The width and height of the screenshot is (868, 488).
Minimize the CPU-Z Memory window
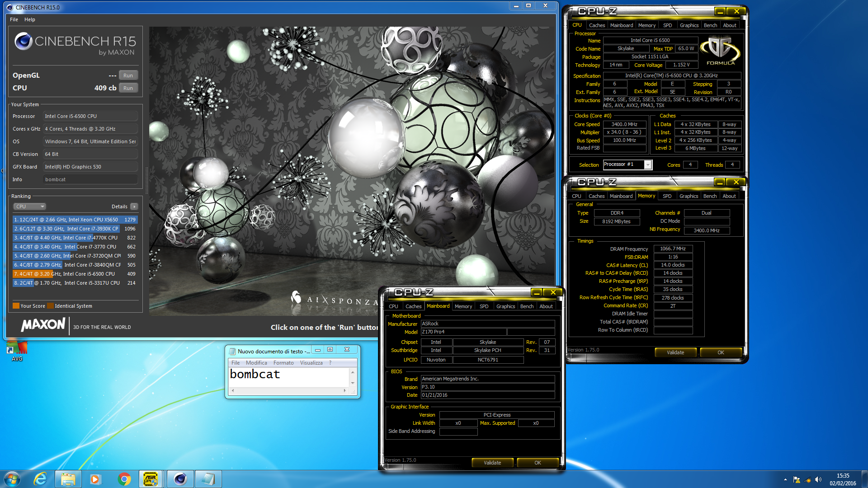[x=720, y=182]
